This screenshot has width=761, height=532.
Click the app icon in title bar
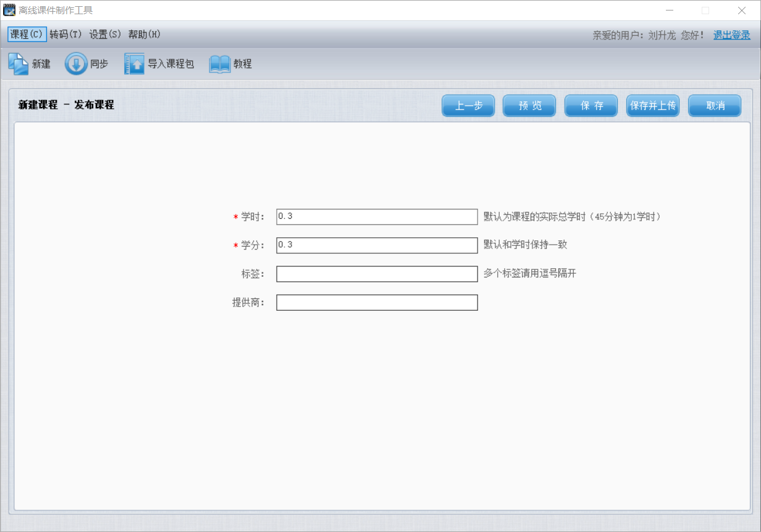[x=9, y=10]
